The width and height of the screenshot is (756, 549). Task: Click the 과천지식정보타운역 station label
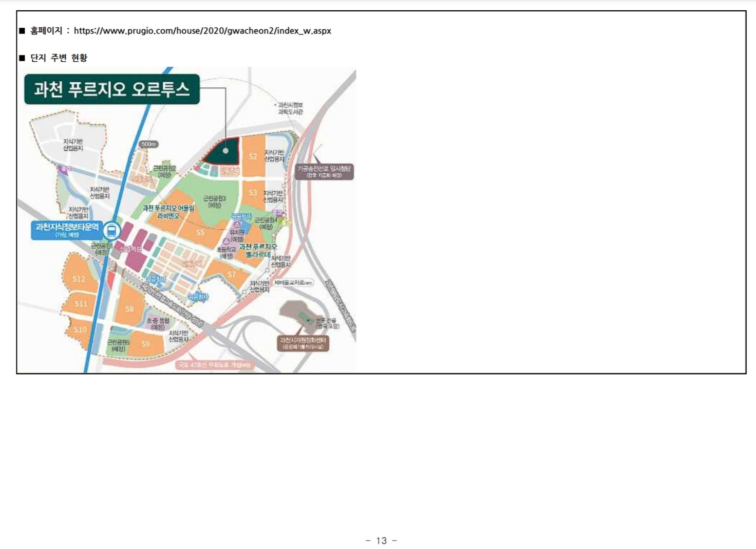click(67, 230)
